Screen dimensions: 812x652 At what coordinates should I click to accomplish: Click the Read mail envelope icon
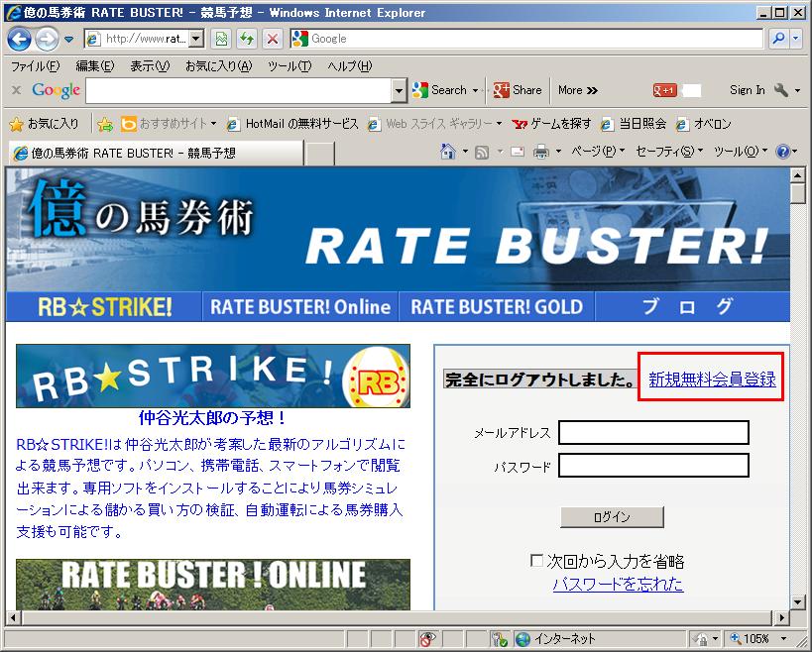[518, 152]
